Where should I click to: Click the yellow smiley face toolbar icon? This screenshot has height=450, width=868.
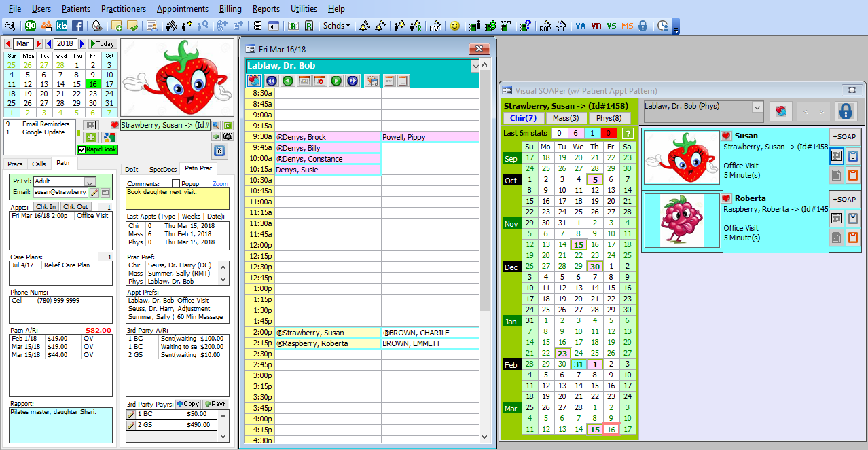point(455,26)
